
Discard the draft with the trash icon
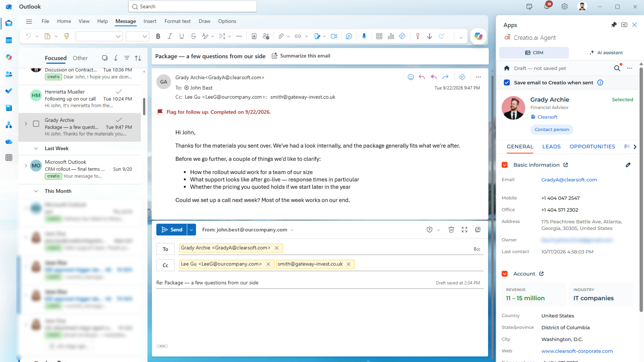[x=451, y=230]
